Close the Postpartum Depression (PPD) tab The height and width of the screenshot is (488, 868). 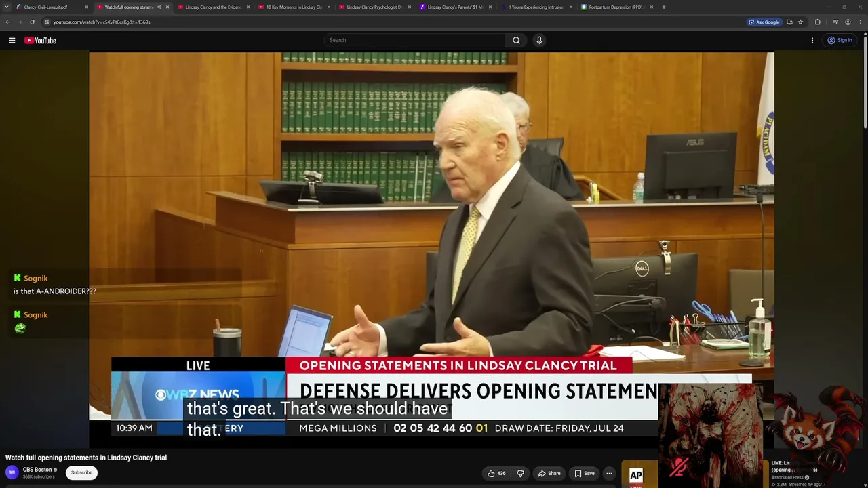(x=652, y=7)
